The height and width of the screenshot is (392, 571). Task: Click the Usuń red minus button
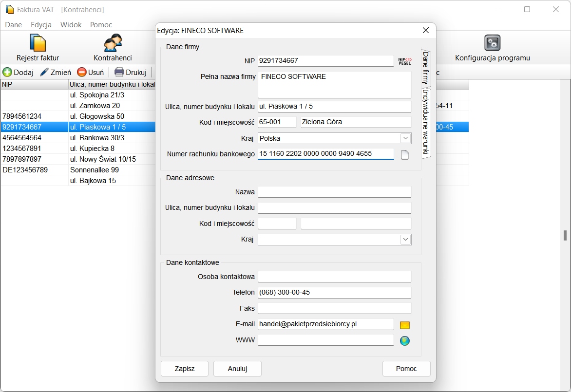pos(91,73)
